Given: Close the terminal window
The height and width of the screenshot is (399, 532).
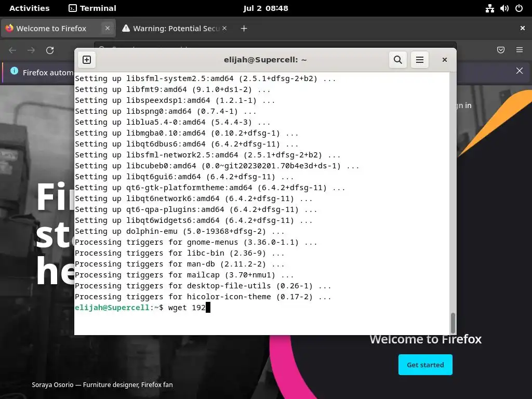Looking at the screenshot, I should (445, 60).
